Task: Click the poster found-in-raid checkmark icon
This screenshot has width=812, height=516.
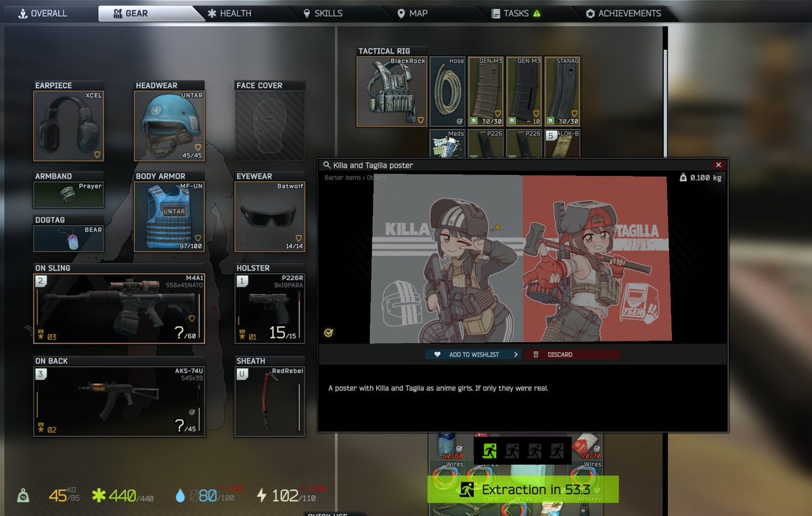Action: (x=328, y=333)
